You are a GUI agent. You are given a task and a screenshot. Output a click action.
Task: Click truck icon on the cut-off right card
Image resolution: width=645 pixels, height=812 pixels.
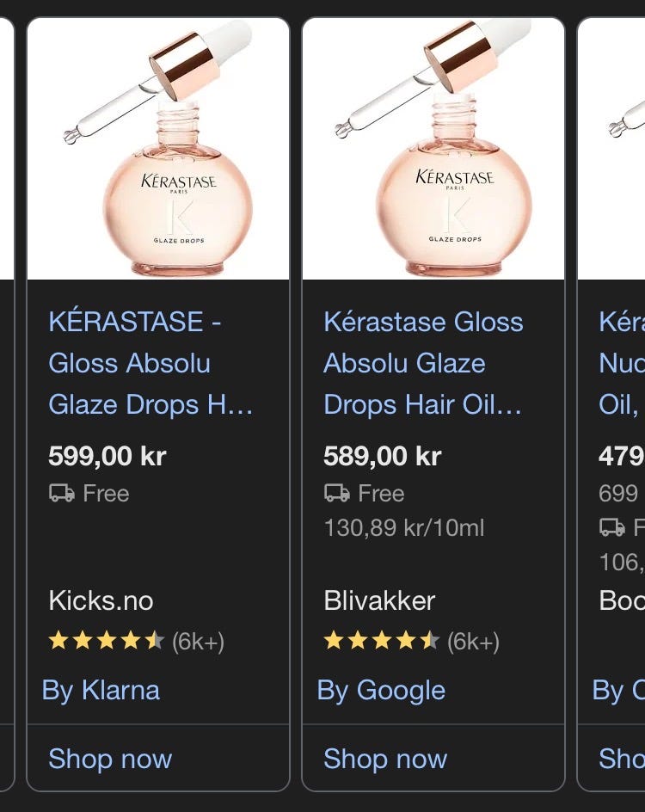(611, 527)
